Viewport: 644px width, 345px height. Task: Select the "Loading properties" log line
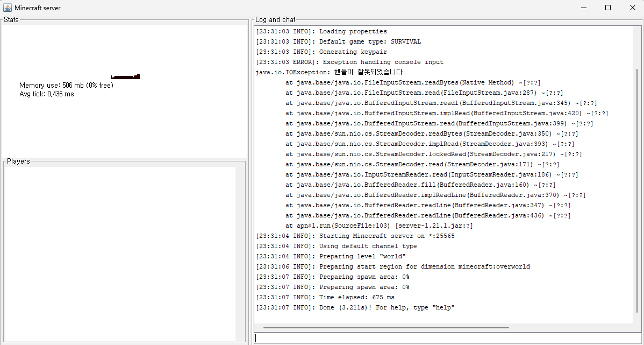[x=321, y=31]
